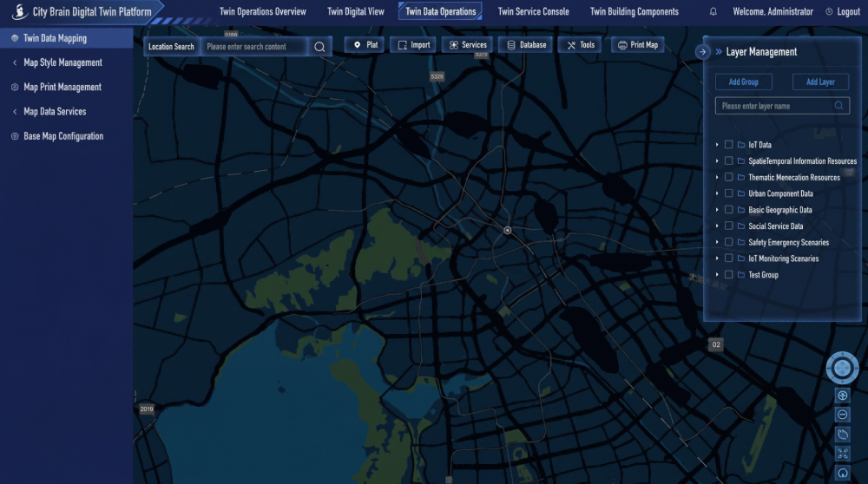Click the Urban Component Data label
Image resolution: width=868 pixels, height=484 pixels.
tap(780, 193)
